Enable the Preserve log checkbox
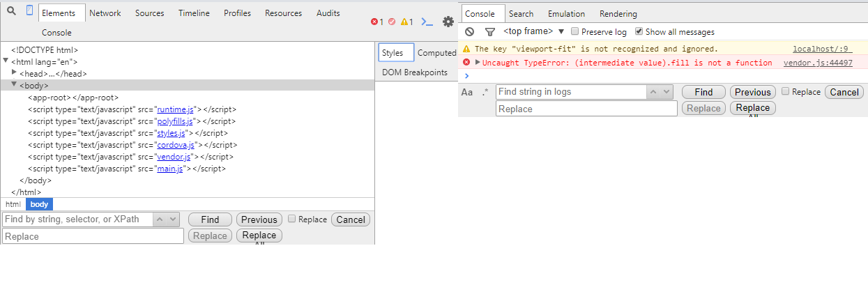Screen dimensions: 868x301 pos(575,31)
